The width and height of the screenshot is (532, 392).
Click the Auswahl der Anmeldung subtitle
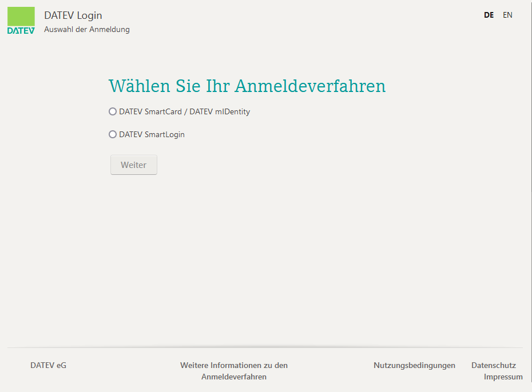[87, 28]
